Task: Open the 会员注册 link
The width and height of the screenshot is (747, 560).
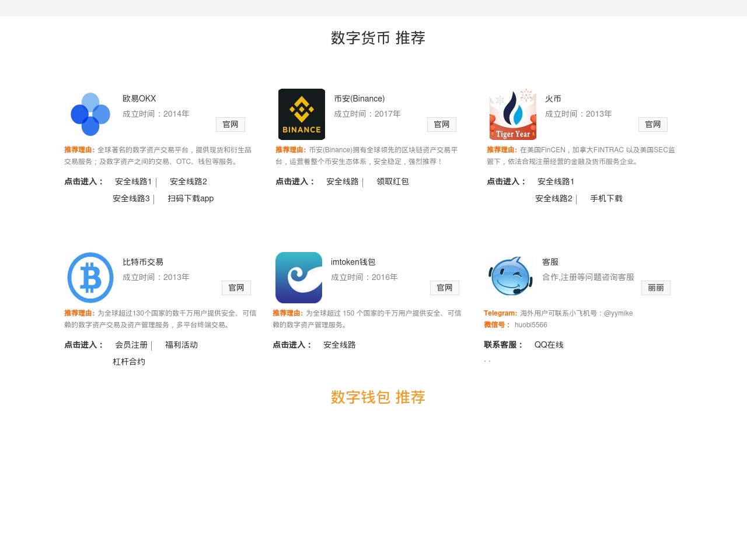Action: tap(131, 345)
